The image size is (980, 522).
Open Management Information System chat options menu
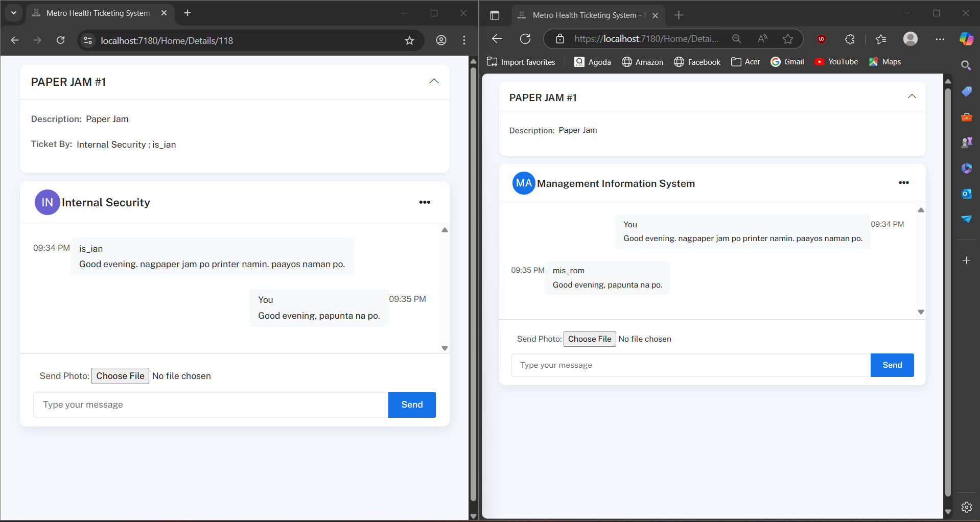pyautogui.click(x=903, y=183)
